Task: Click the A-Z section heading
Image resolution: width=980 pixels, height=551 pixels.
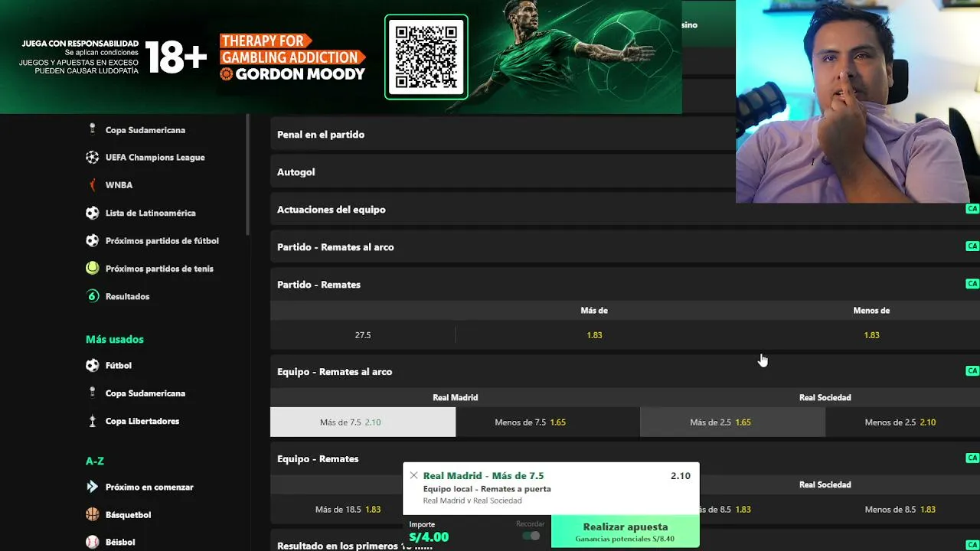Action: point(95,461)
